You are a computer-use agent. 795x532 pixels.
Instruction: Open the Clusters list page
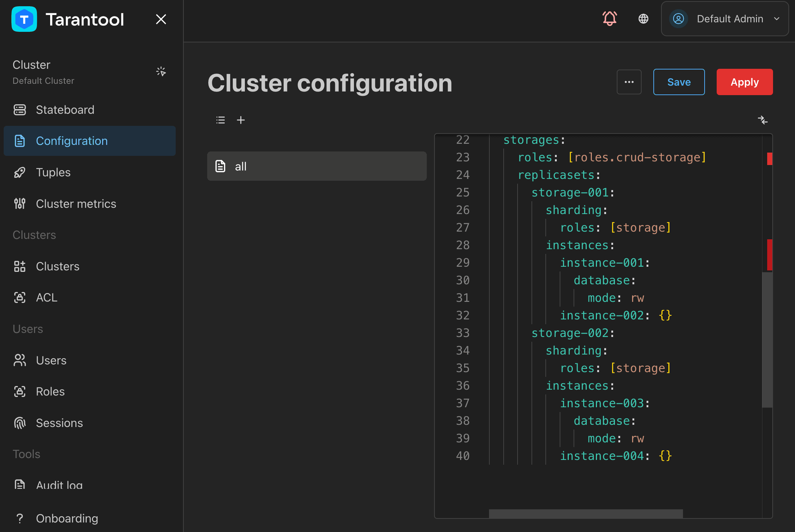tap(90, 266)
